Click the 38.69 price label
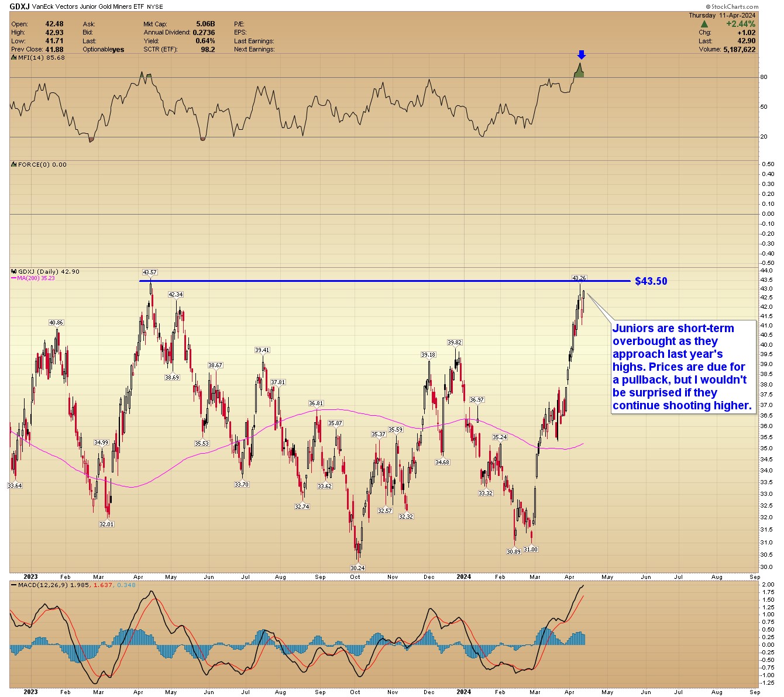This screenshot has height=697, width=784. [172, 378]
